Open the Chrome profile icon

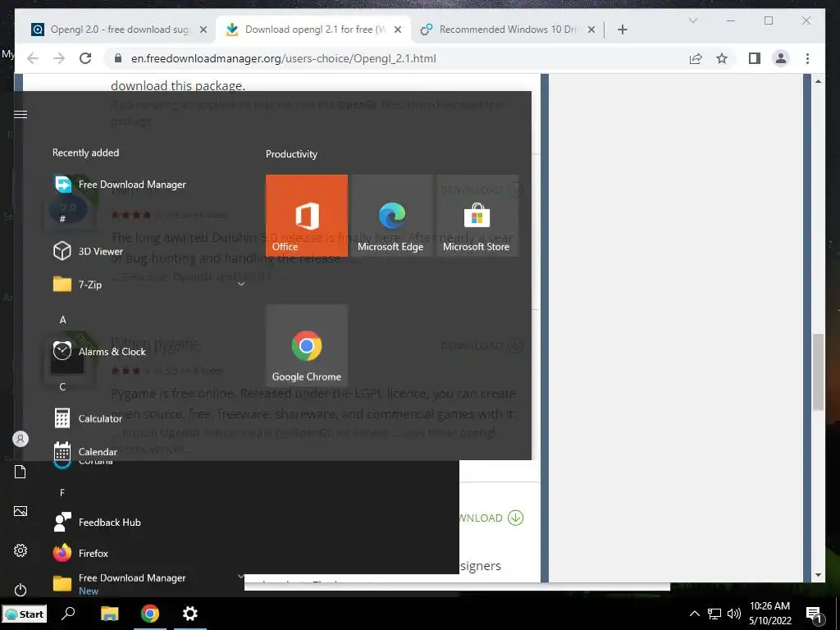point(781,58)
